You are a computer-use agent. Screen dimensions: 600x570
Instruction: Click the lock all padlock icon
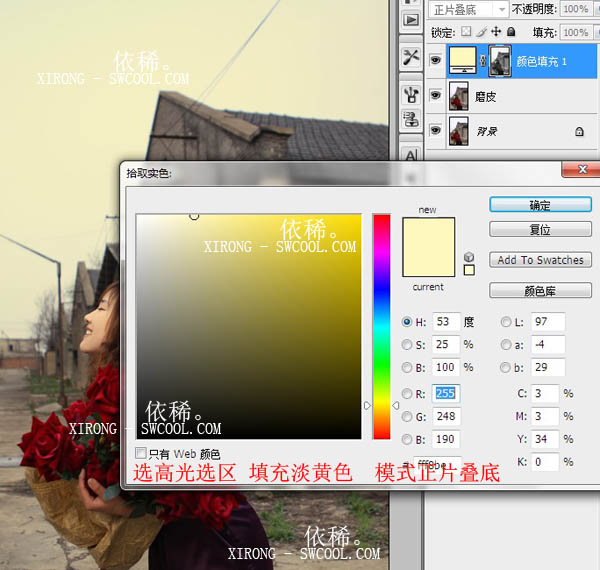click(510, 31)
